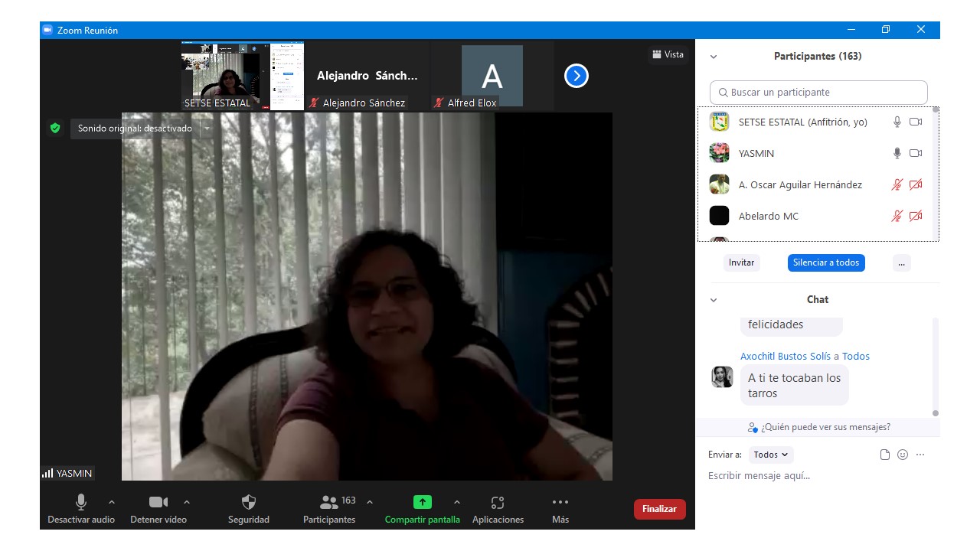The width and height of the screenshot is (980, 551).
Task: Toggle YASMIN's microphone in participant list
Action: click(897, 153)
